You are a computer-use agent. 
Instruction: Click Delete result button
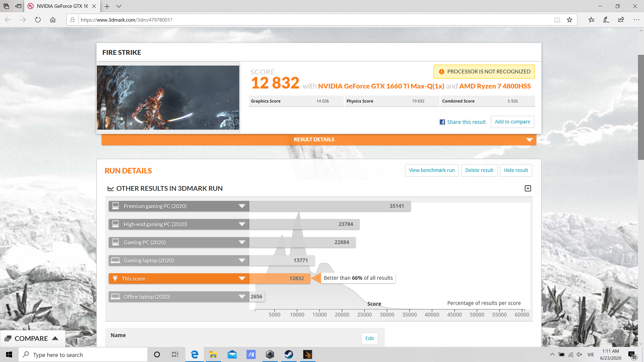479,170
